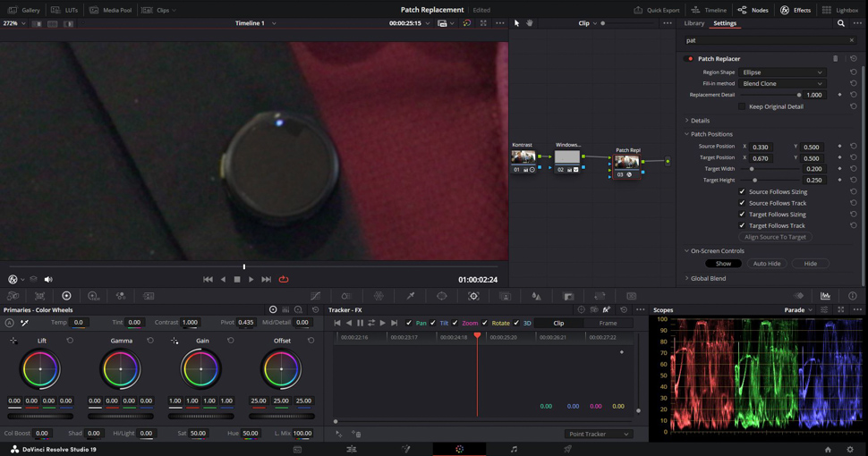Click Align Source To Target button

click(775, 237)
